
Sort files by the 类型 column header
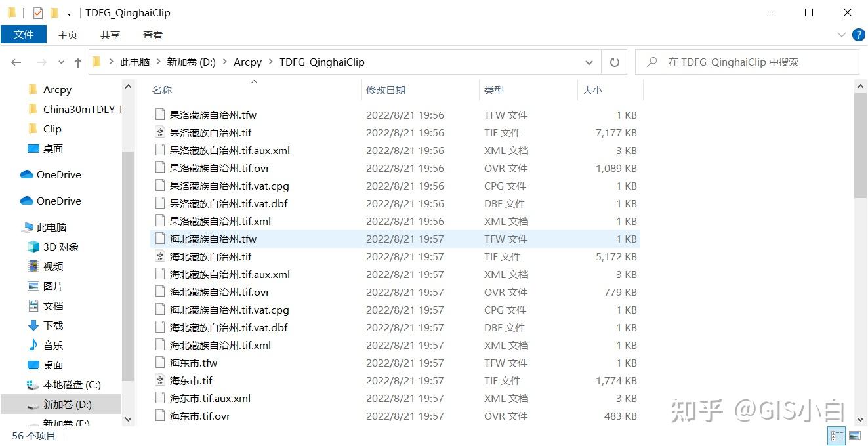[494, 91]
